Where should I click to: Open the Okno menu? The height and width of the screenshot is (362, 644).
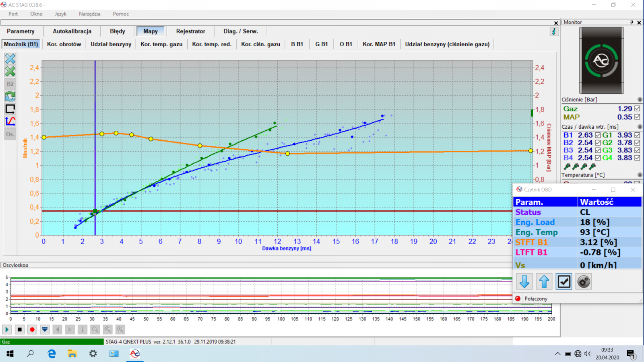click(x=36, y=14)
